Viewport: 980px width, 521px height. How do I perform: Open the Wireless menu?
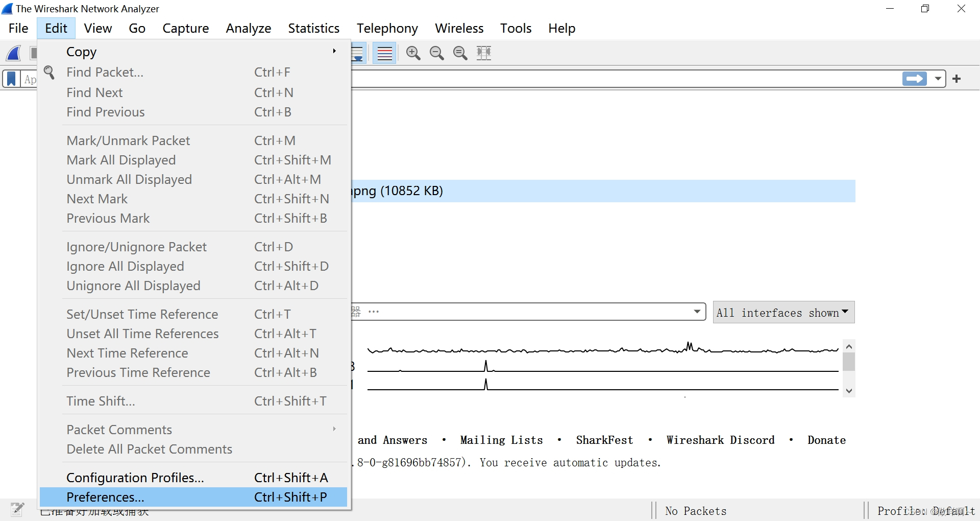tap(459, 28)
